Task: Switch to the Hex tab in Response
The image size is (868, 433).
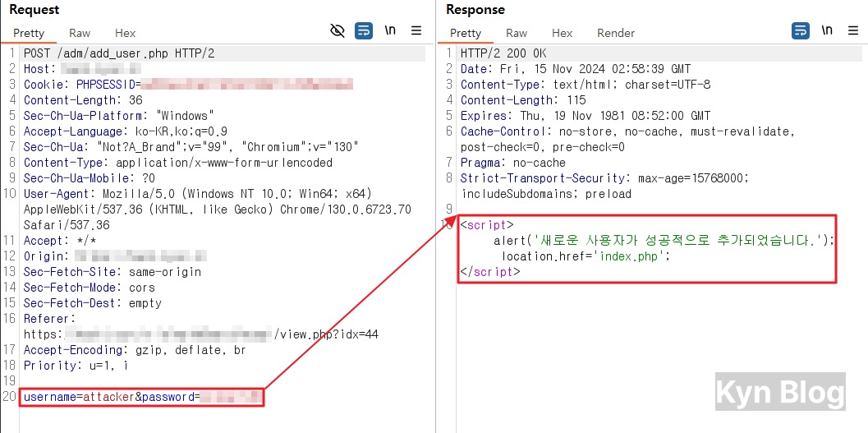Action: [x=562, y=33]
